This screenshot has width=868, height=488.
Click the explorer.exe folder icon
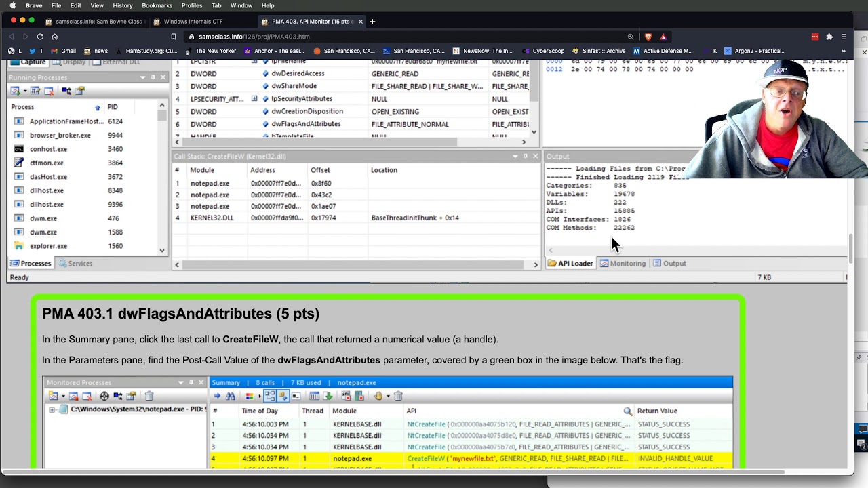pos(19,246)
